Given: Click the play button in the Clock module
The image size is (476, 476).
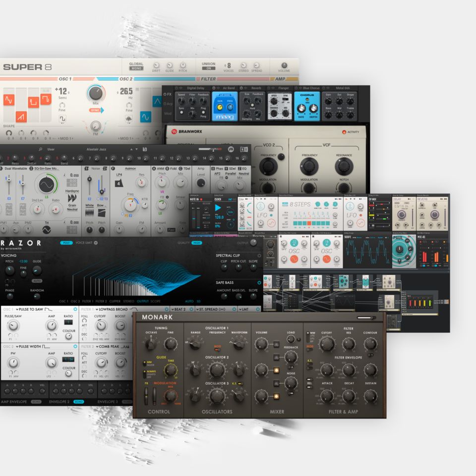Looking at the screenshot, I should pyautogui.click(x=218, y=208).
